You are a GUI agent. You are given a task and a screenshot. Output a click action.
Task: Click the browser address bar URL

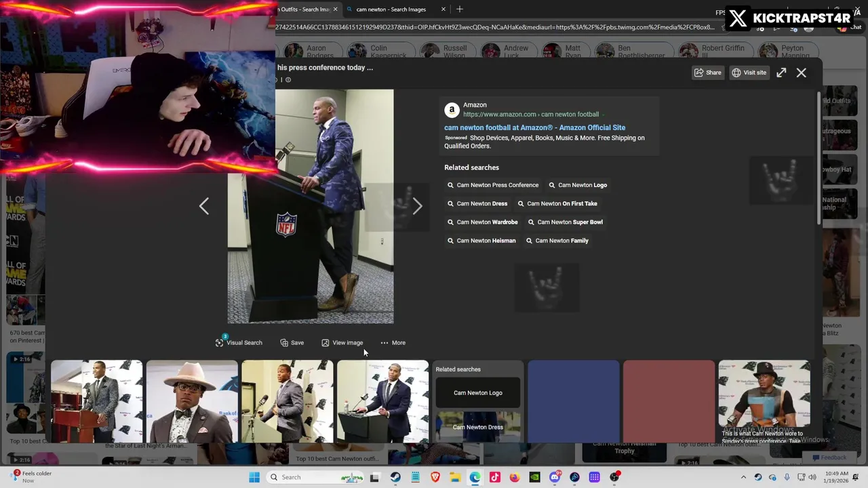(x=495, y=28)
